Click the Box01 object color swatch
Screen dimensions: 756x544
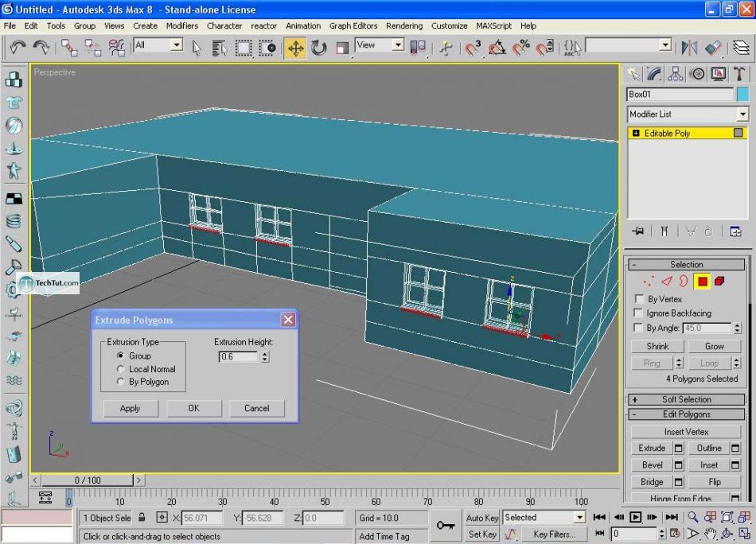click(742, 94)
